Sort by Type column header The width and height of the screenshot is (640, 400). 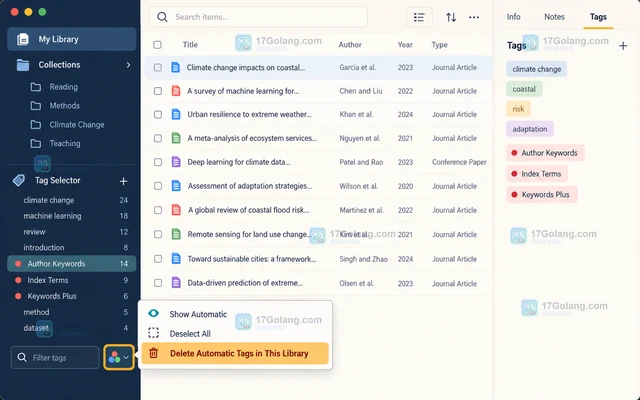click(x=440, y=44)
